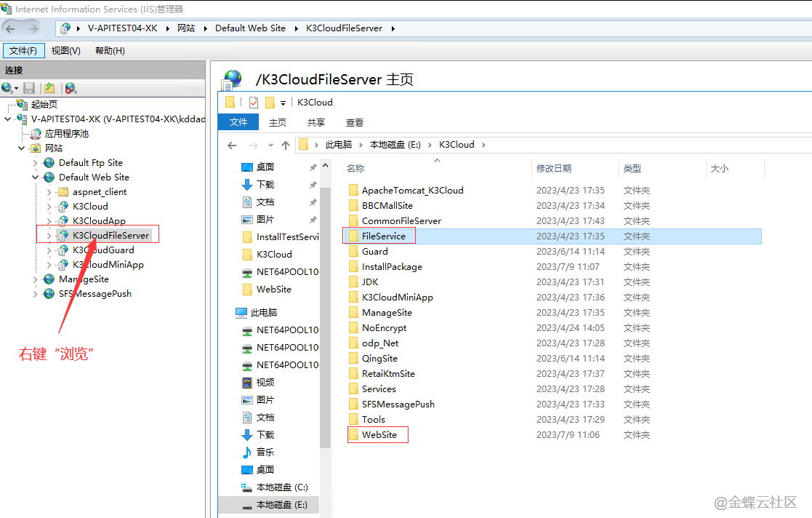Select CommonFileServer folder
Viewport: 812px width, 518px height.
401,221
